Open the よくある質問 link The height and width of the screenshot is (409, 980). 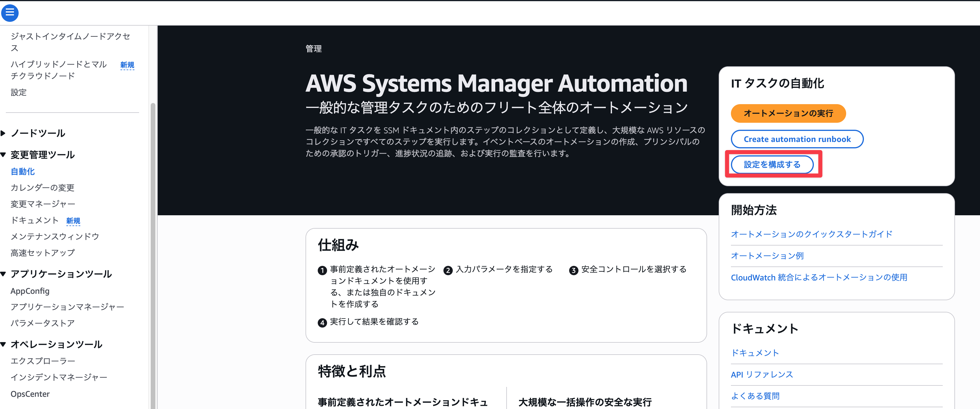point(755,396)
